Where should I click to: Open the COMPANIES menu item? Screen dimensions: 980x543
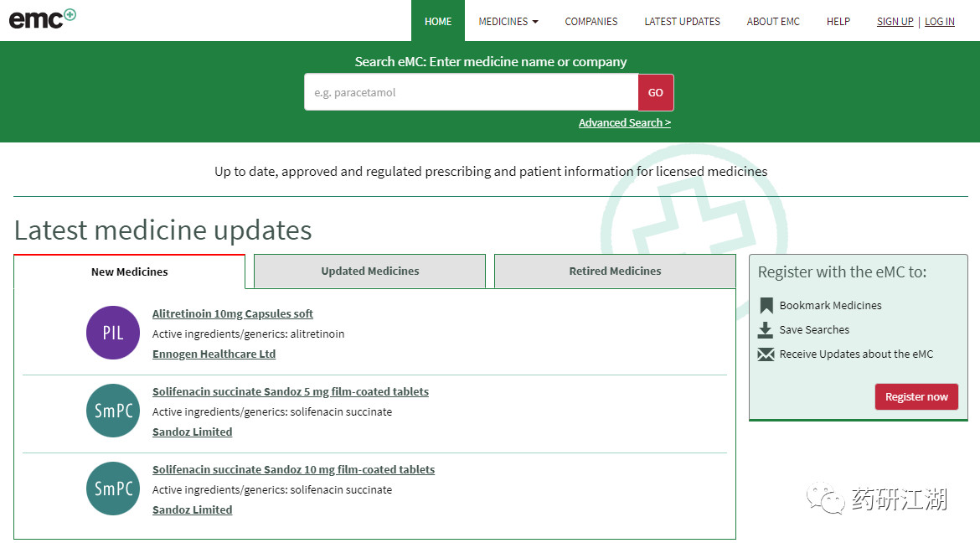click(591, 21)
